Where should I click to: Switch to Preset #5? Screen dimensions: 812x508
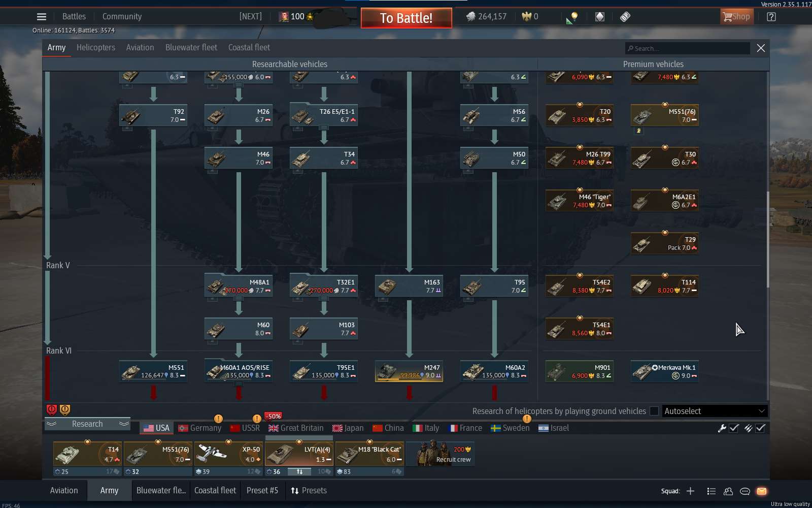262,491
